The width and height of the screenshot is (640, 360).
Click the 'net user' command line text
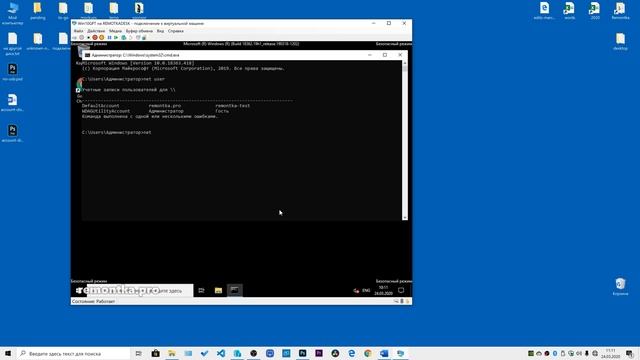coord(153,79)
